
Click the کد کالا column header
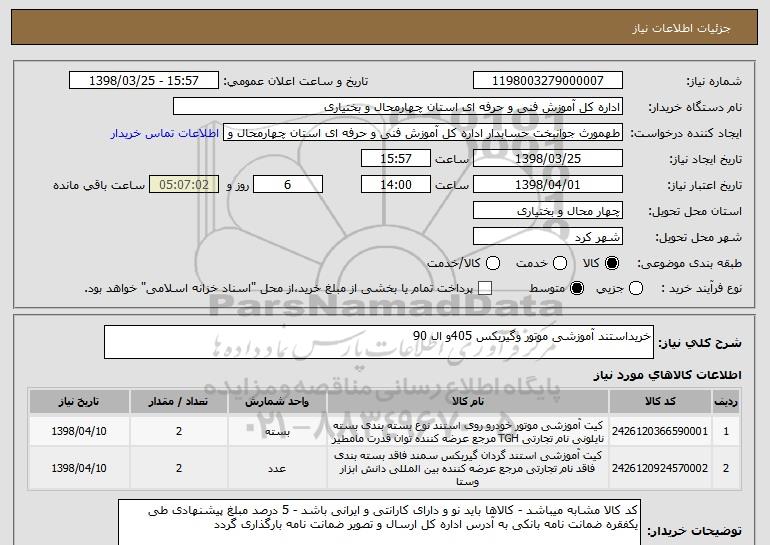click(x=660, y=402)
